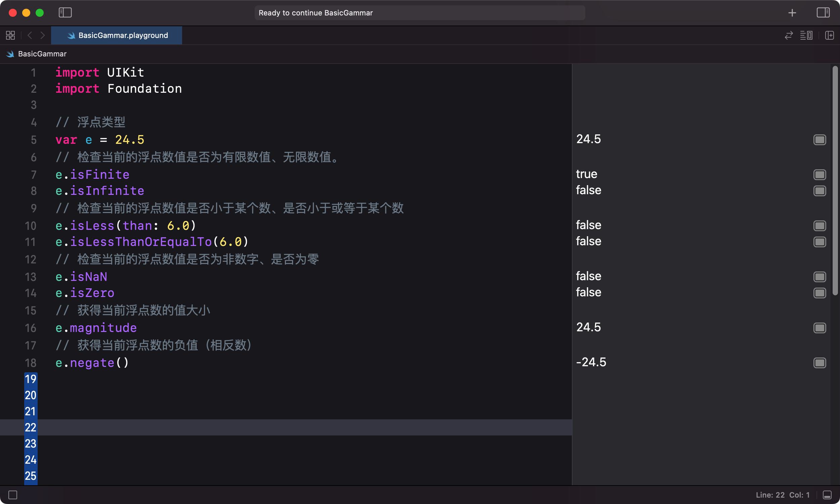Click the 'import UIKit' line
The image size is (840, 504).
click(x=100, y=73)
